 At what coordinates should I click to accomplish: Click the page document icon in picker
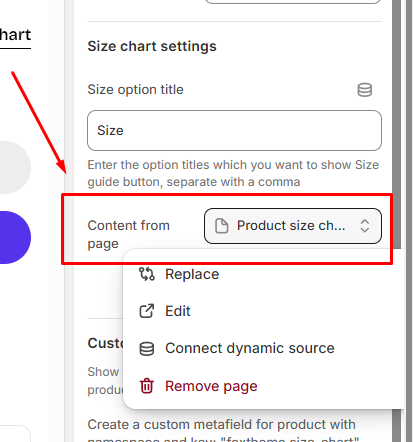click(x=222, y=226)
